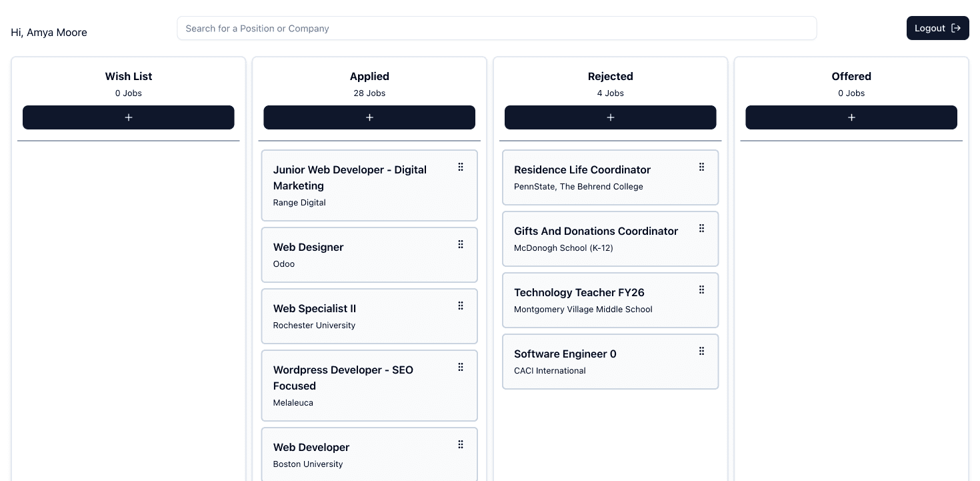
Task: Add a job to the Applied column
Action: point(369,117)
